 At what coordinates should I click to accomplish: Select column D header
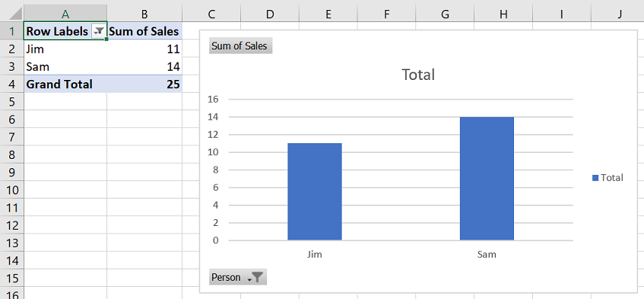pos(270,14)
